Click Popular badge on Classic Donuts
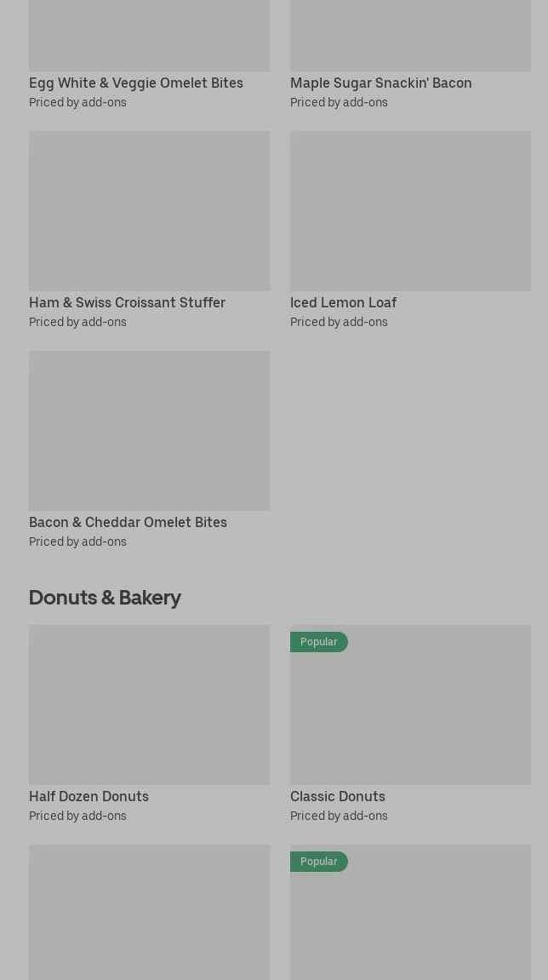 (x=319, y=642)
